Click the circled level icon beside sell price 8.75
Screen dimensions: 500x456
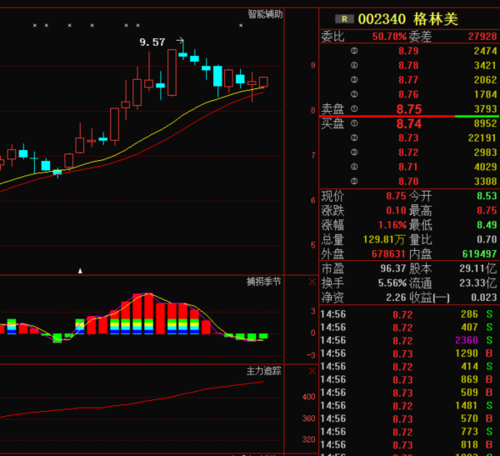coord(354,109)
